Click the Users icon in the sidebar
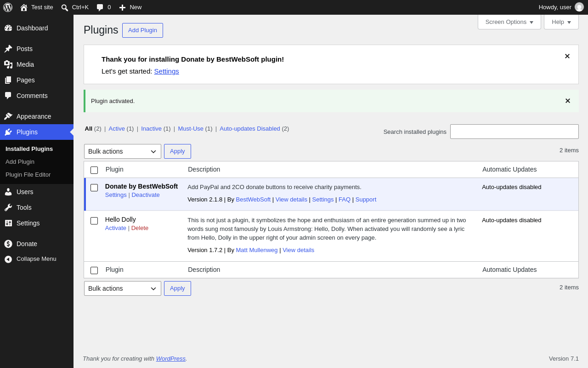The width and height of the screenshot is (588, 368). [8, 192]
